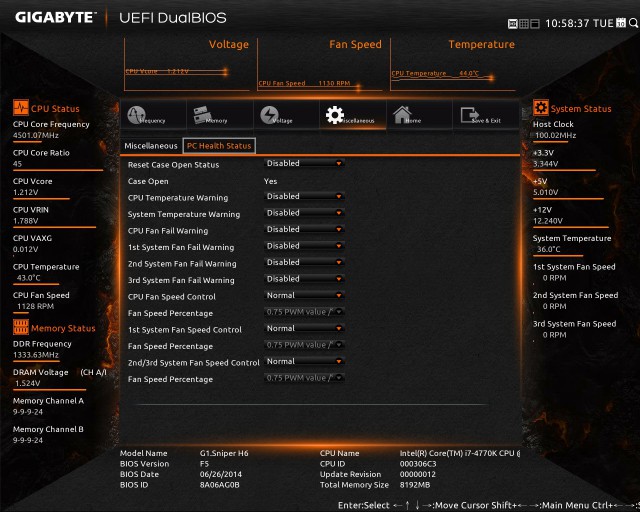The height and width of the screenshot is (512, 640).
Task: Open the Frequency menu
Action: click(x=153, y=115)
